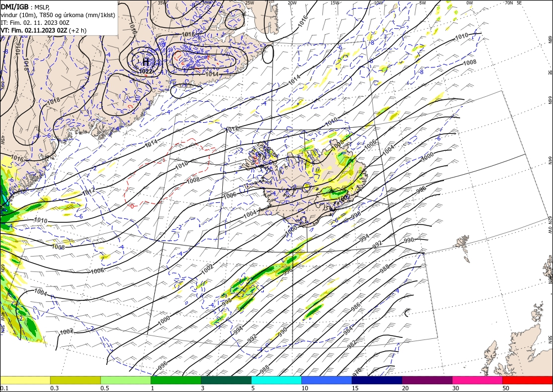Click the legend value '50'
Image resolution: width=553 pixels, height=392 pixels.
[x=505, y=388]
